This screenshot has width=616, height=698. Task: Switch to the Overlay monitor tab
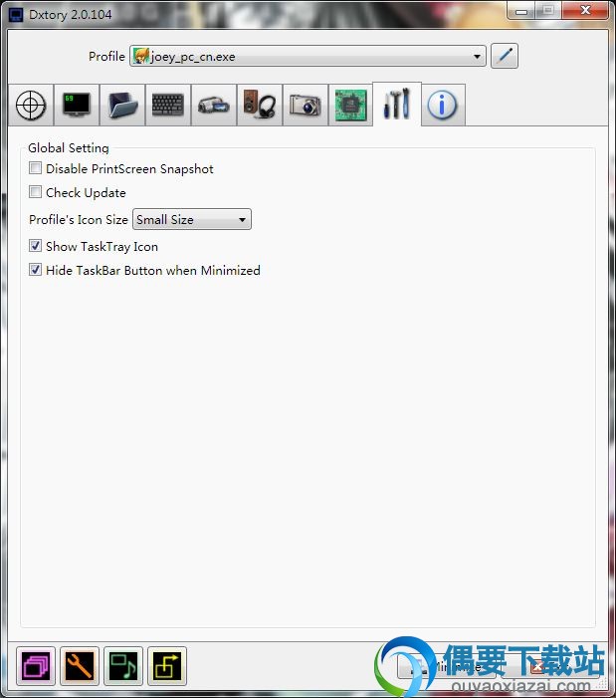tap(77, 106)
